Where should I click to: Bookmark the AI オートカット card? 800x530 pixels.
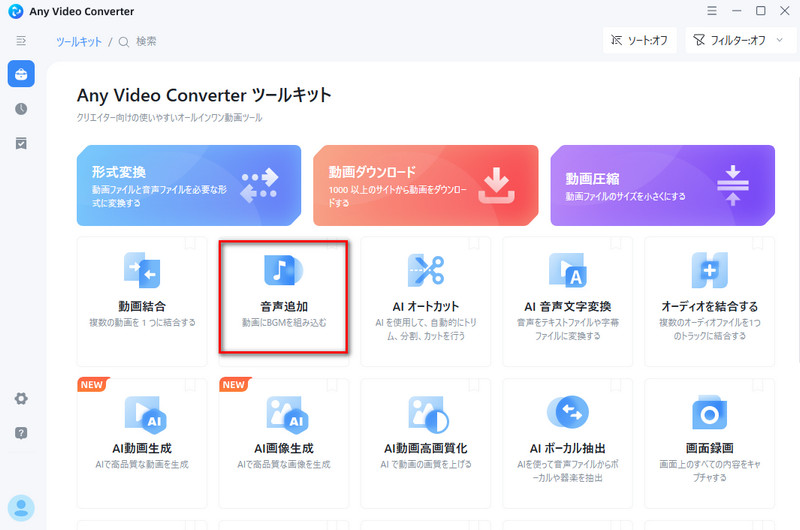474,243
